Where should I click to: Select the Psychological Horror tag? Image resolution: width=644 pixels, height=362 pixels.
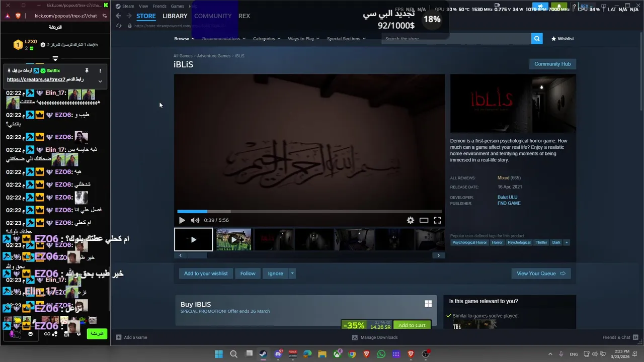coord(469,242)
